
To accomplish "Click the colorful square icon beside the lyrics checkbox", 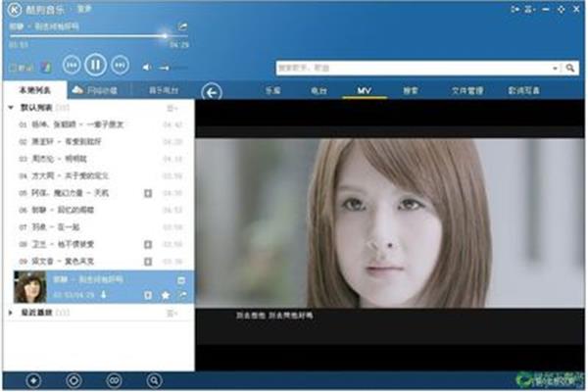I will 46,68.
